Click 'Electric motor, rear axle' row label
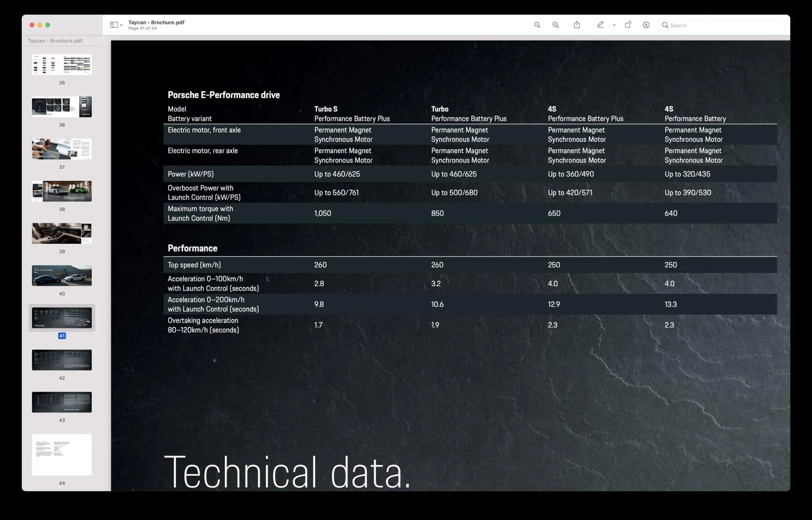Image resolution: width=812 pixels, height=520 pixels. point(203,151)
